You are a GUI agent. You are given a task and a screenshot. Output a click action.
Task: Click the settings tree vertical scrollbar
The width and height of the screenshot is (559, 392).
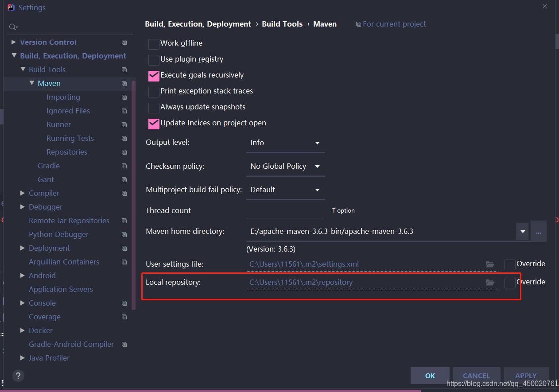pyautogui.click(x=134, y=195)
